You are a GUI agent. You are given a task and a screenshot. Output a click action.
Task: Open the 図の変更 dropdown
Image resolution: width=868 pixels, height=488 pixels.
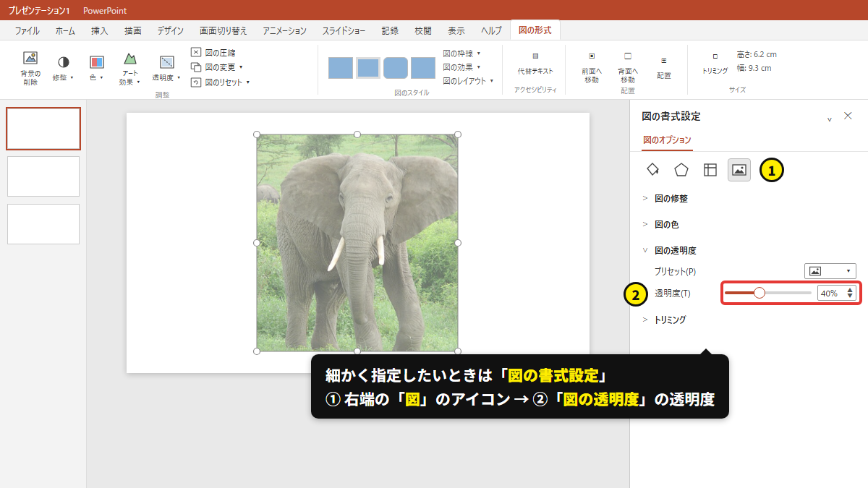click(x=217, y=67)
